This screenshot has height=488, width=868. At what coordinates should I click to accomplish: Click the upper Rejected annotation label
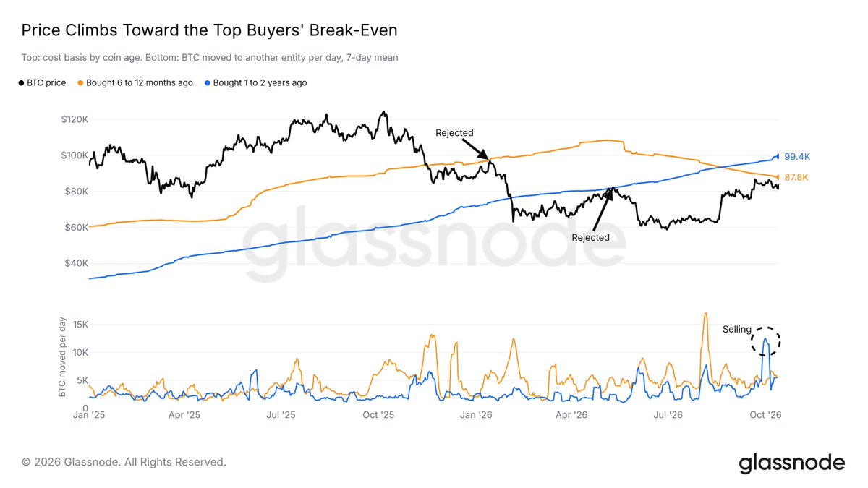tap(454, 133)
